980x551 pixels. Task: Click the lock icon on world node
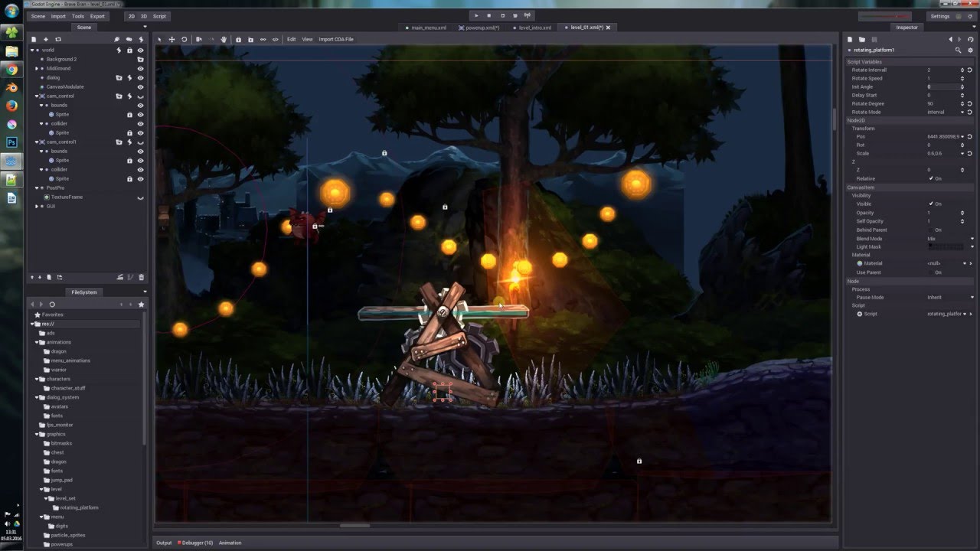[x=129, y=50]
